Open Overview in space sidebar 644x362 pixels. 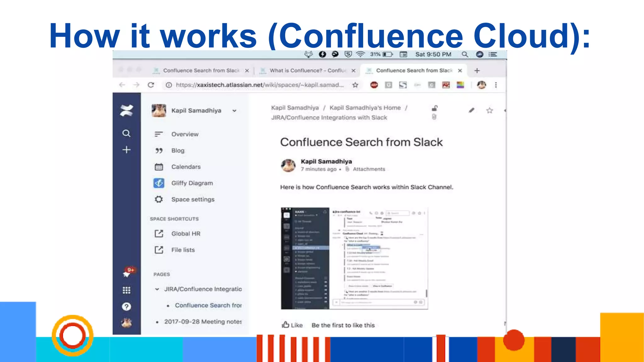pyautogui.click(x=185, y=134)
